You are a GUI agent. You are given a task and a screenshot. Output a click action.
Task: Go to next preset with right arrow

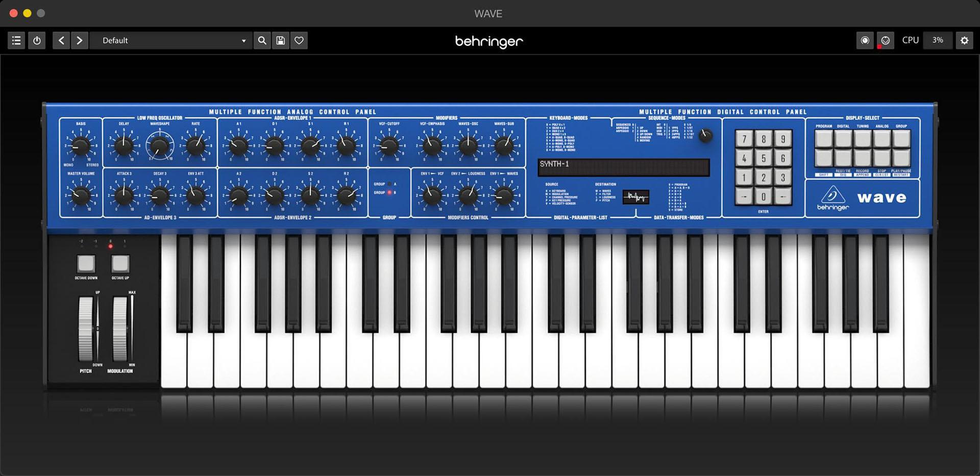[80, 40]
